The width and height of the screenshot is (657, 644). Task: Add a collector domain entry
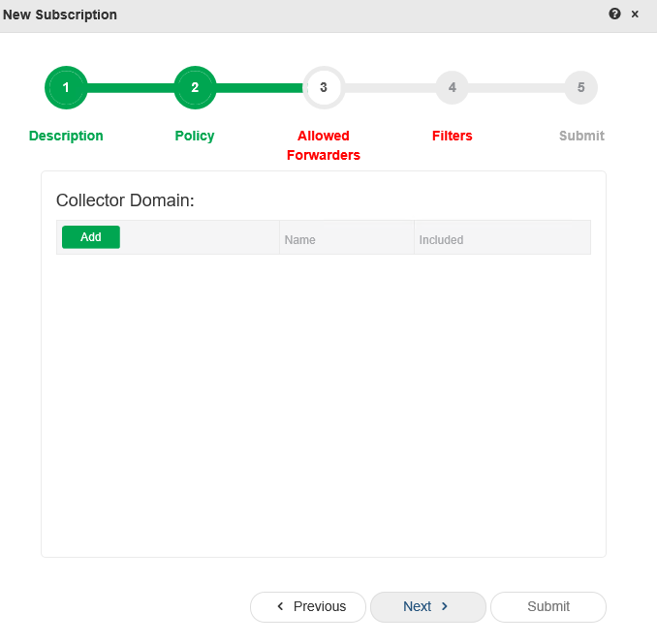point(91,237)
